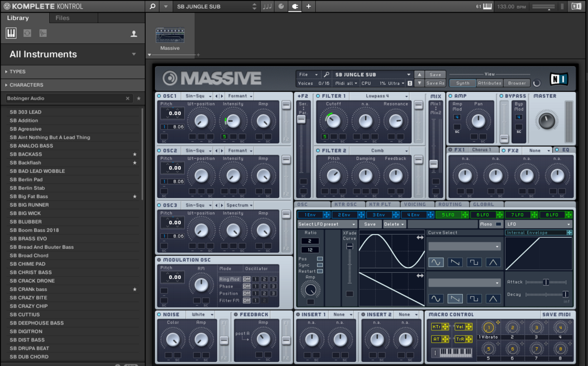Select sine curve in upper Curve Select row
The height and width of the screenshot is (366, 588).
click(436, 262)
